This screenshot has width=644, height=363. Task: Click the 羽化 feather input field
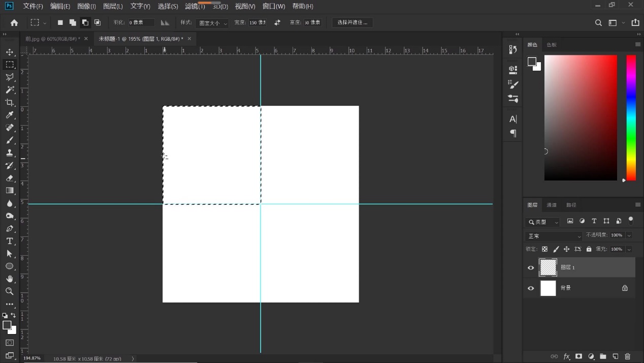point(141,23)
